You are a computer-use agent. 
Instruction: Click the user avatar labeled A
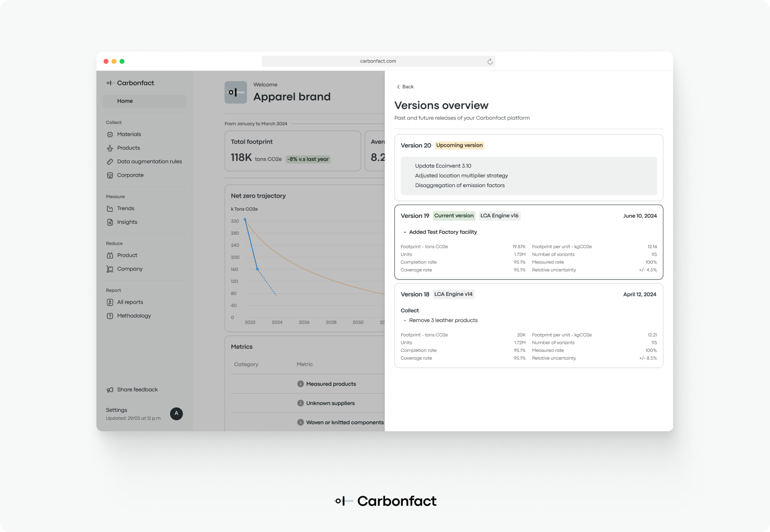click(177, 413)
